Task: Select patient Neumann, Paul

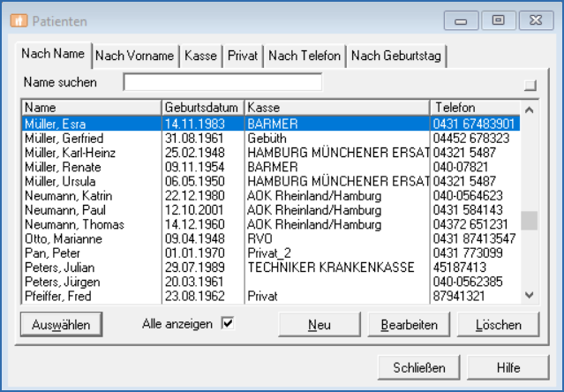Action: [271, 210]
